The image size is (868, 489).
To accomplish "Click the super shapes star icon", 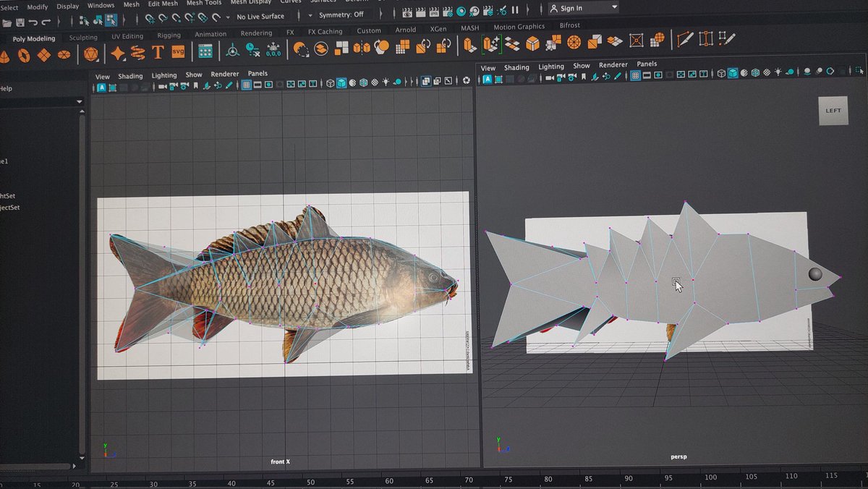I will (118, 53).
